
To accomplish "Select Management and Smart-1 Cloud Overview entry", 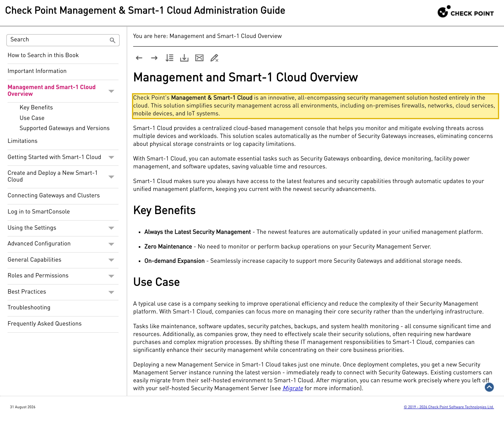I will 52,90.
